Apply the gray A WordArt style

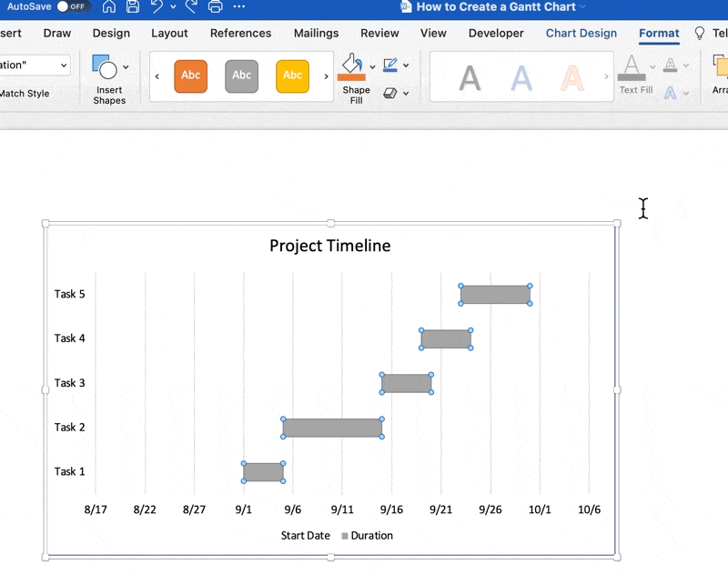[470, 78]
